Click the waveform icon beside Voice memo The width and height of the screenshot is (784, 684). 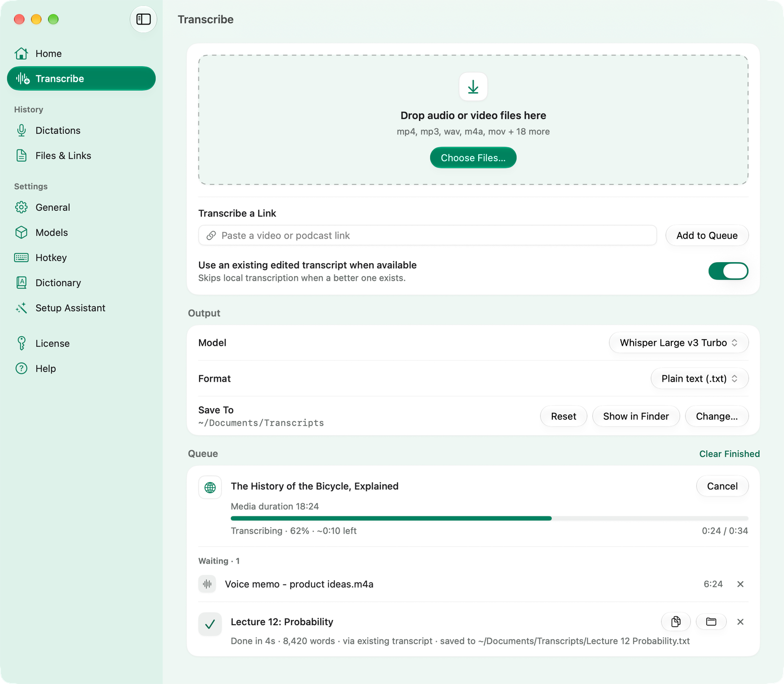coord(207,584)
